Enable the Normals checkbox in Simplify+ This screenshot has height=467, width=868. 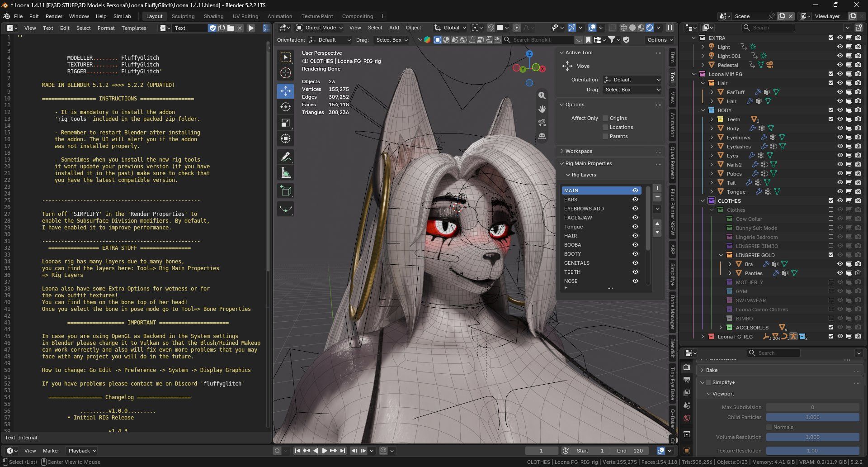click(x=769, y=427)
